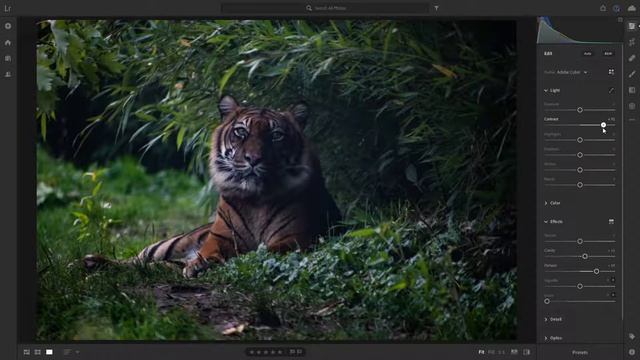Click the Vignette slider handle
Image resolution: width=640 pixels, height=360 pixels.
580,286
